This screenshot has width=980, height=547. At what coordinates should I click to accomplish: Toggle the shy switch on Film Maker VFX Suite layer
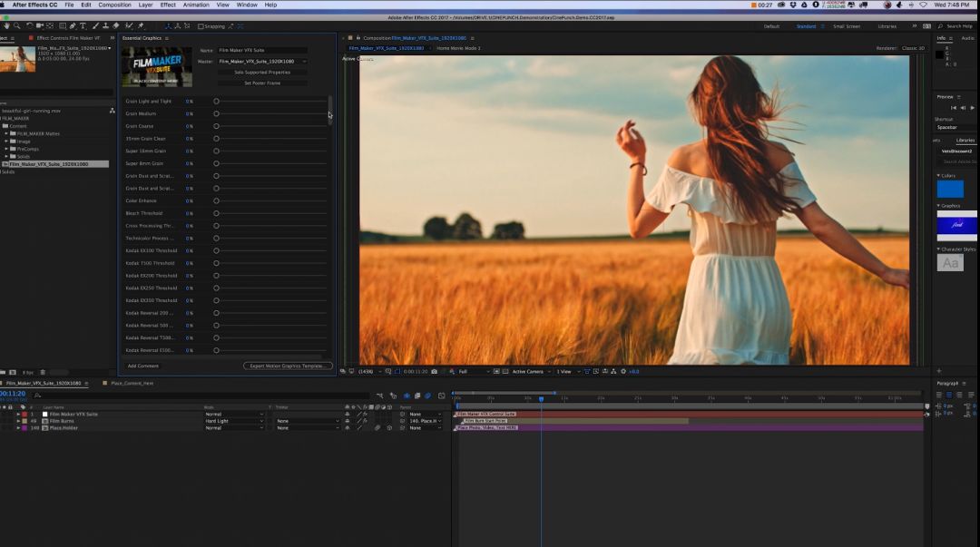coord(348,414)
